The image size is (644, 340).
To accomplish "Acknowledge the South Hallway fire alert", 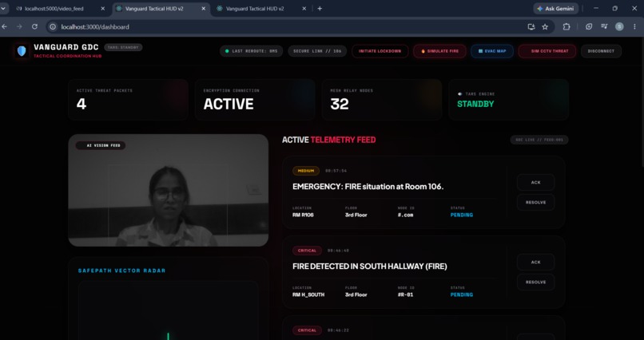I will (535, 262).
